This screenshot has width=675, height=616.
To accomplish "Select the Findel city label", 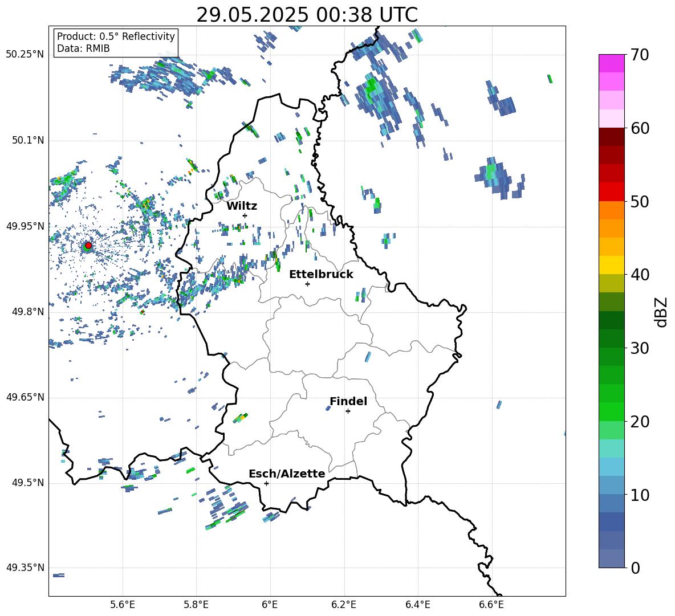I will click(x=348, y=401).
